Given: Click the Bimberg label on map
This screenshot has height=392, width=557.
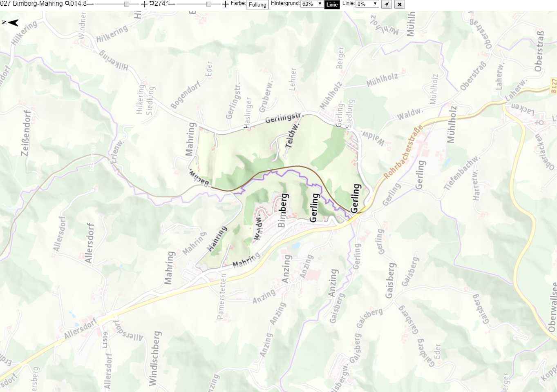Looking at the screenshot, I should tap(283, 210).
